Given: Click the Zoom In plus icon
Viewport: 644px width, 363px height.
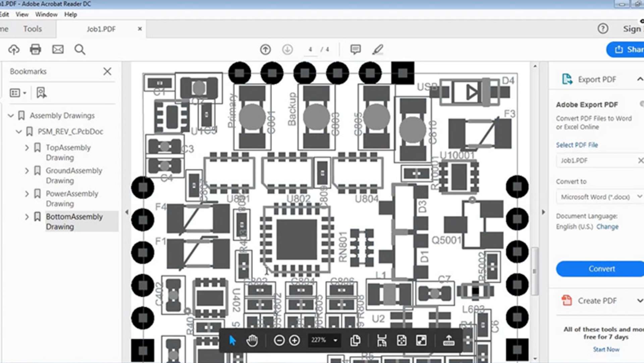Looking at the screenshot, I should click(294, 340).
